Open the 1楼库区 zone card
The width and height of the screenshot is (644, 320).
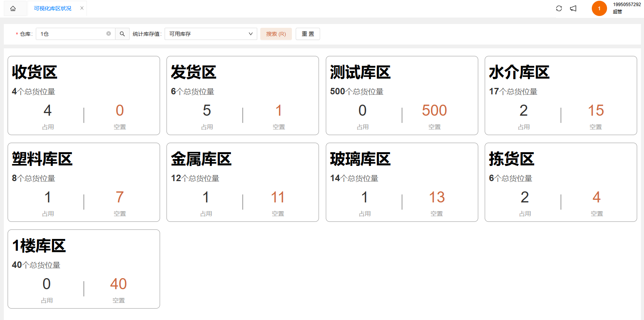click(84, 269)
